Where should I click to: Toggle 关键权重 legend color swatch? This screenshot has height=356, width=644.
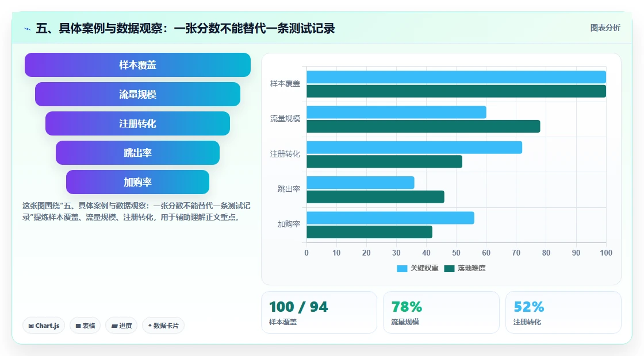pyautogui.click(x=402, y=268)
